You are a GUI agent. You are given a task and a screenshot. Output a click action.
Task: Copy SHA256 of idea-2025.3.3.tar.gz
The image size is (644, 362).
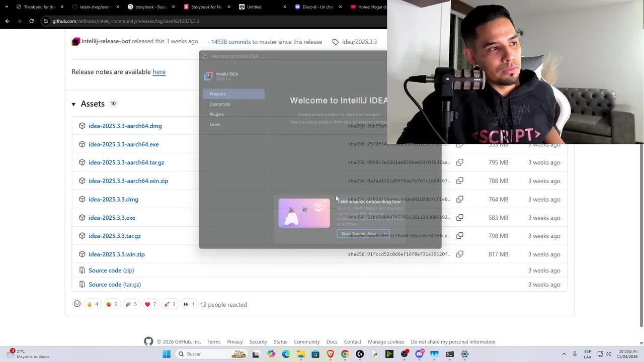[x=460, y=236]
